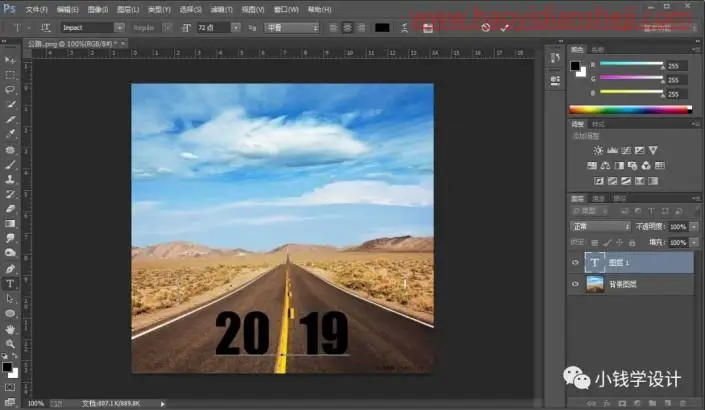
Task: Commit the current text edit checkmark
Action: coord(504,28)
